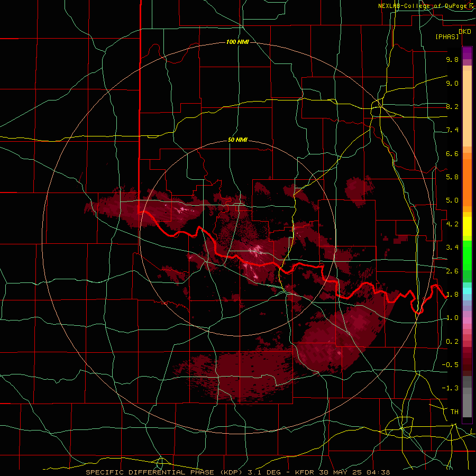
Task: Click the 7.4 scale label
Action: 452,130
